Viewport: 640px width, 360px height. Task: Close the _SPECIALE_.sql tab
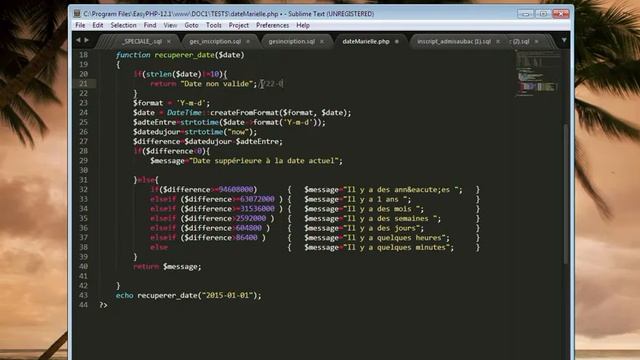[x=169, y=42]
